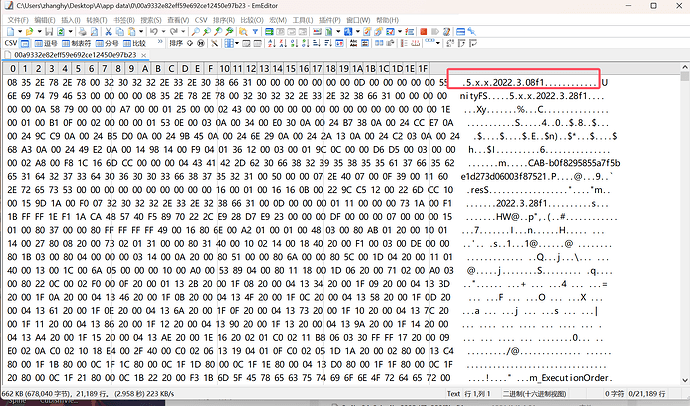Toggle Semicolon separated (分号) mode

[x=107, y=43]
